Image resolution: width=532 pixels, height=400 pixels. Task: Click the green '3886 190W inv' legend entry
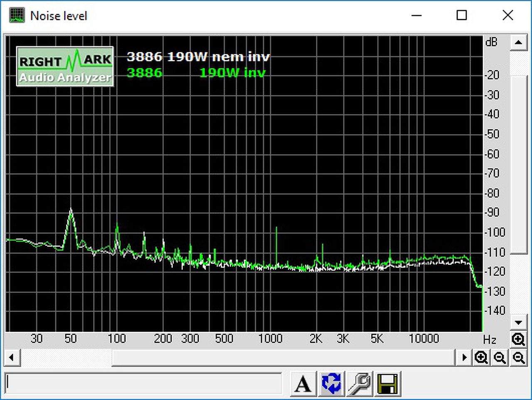pyautogui.click(x=196, y=73)
